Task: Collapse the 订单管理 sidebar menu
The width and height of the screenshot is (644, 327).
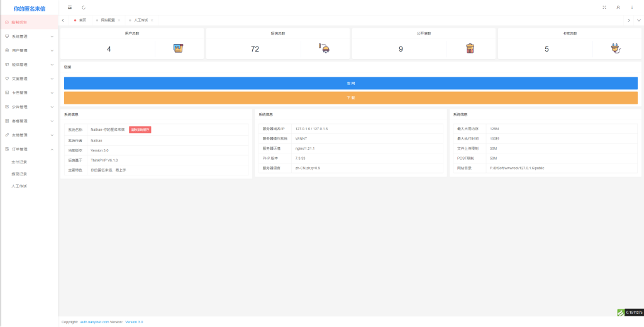Action: pyautogui.click(x=28, y=149)
